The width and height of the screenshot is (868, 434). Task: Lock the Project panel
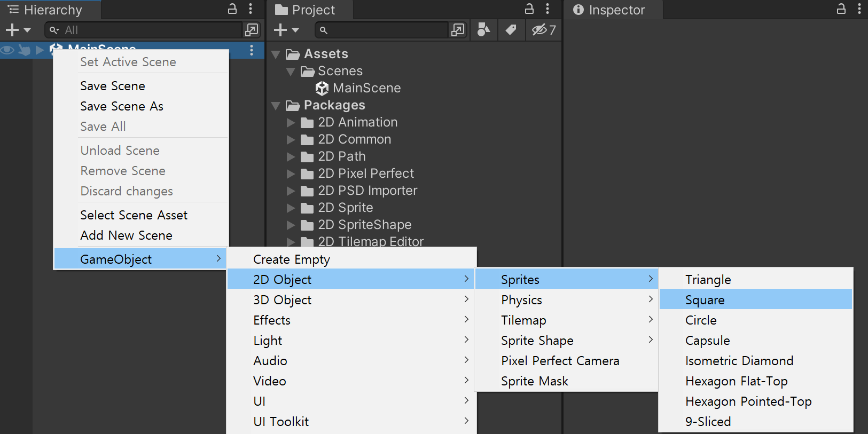click(x=529, y=9)
